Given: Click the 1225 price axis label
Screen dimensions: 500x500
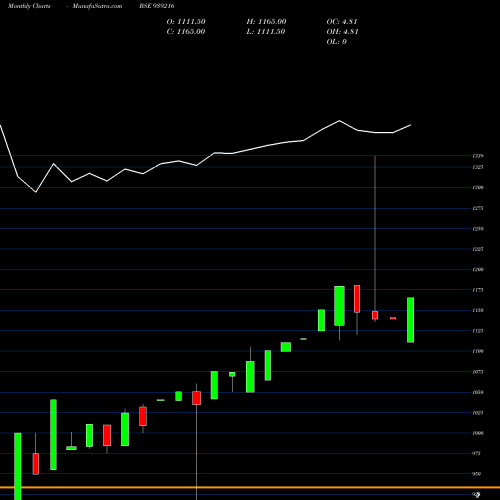Looking at the screenshot, I should tap(478, 249).
